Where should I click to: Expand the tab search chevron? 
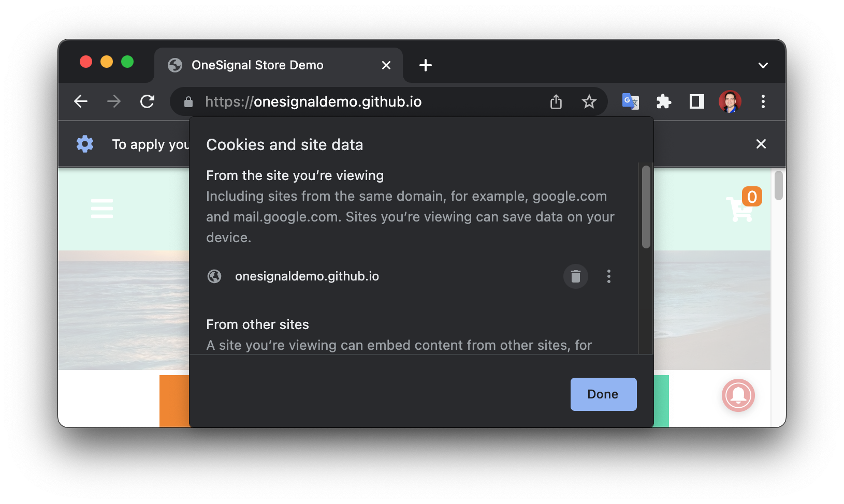(x=763, y=65)
